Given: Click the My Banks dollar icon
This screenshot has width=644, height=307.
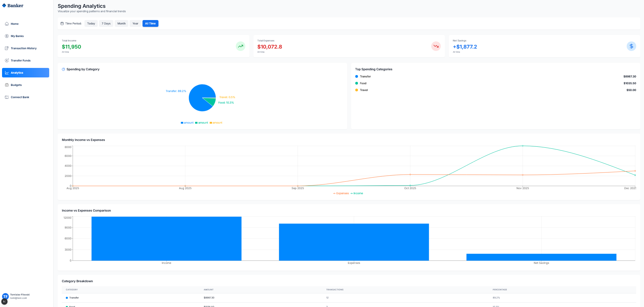Looking at the screenshot, I should 7,36.
